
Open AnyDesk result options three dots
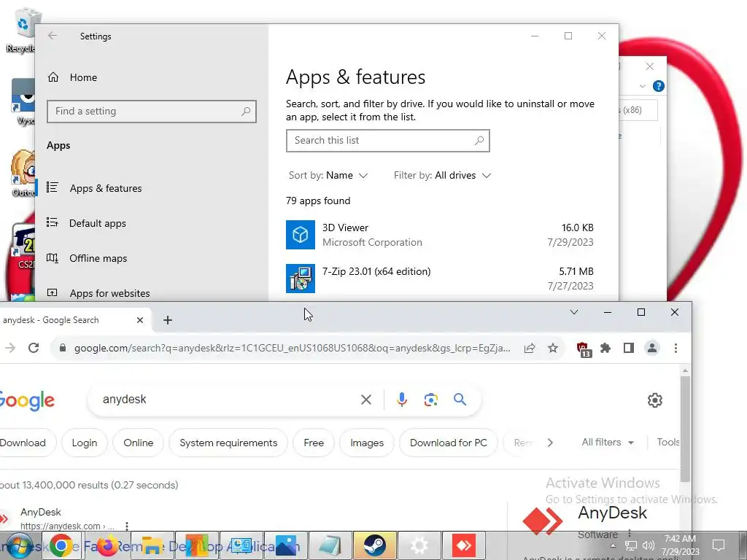tap(127, 526)
